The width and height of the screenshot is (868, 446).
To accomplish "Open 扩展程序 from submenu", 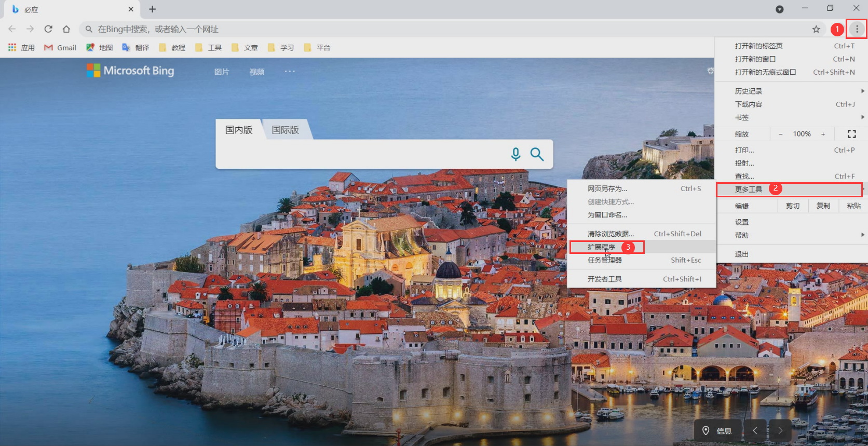I will click(642, 247).
